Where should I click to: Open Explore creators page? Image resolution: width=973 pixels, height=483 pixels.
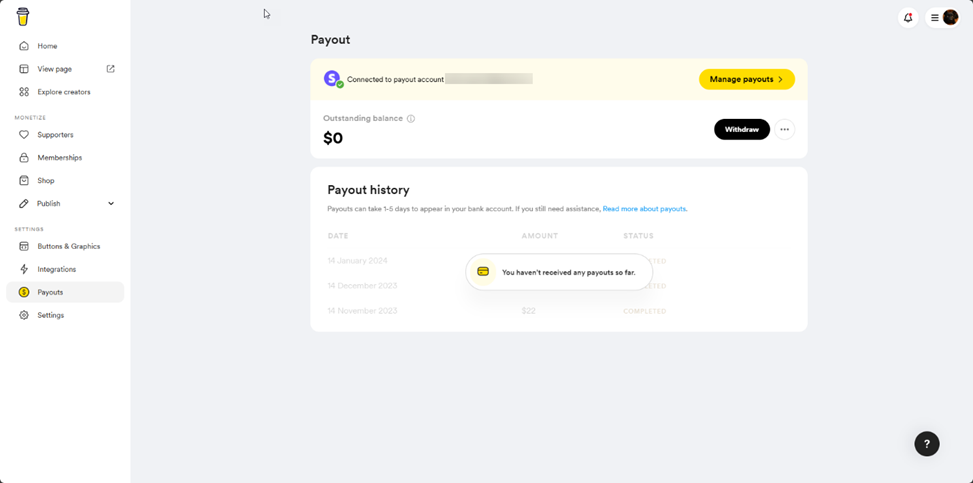click(x=63, y=92)
